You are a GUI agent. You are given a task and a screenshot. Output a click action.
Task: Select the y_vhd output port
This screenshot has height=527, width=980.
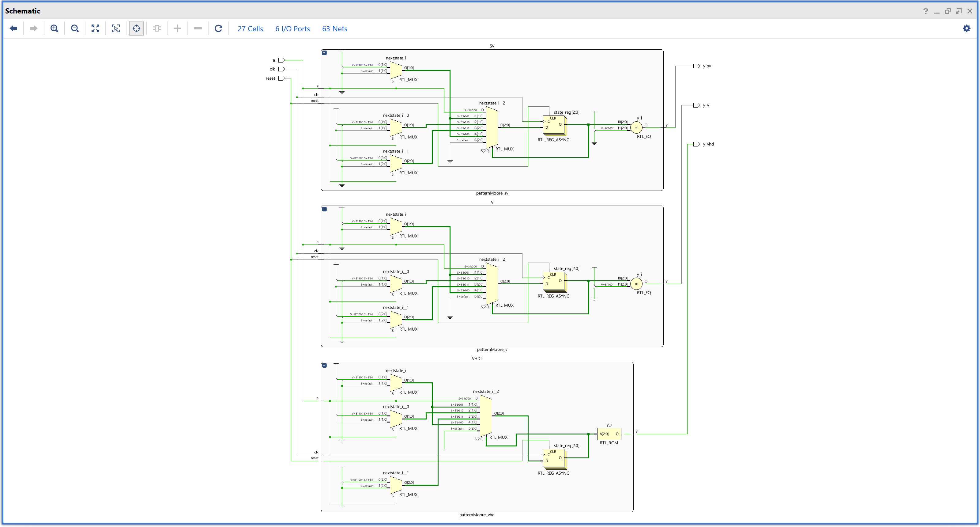pos(697,144)
